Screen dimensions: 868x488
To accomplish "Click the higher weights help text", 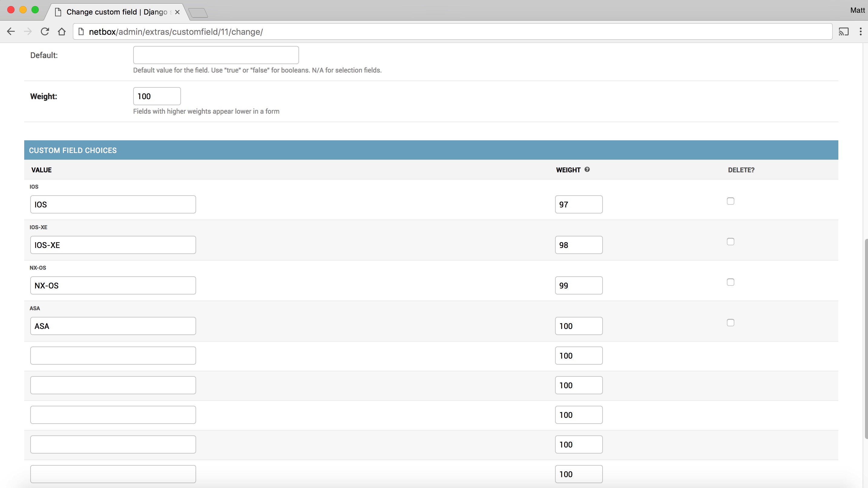I will pyautogui.click(x=206, y=111).
